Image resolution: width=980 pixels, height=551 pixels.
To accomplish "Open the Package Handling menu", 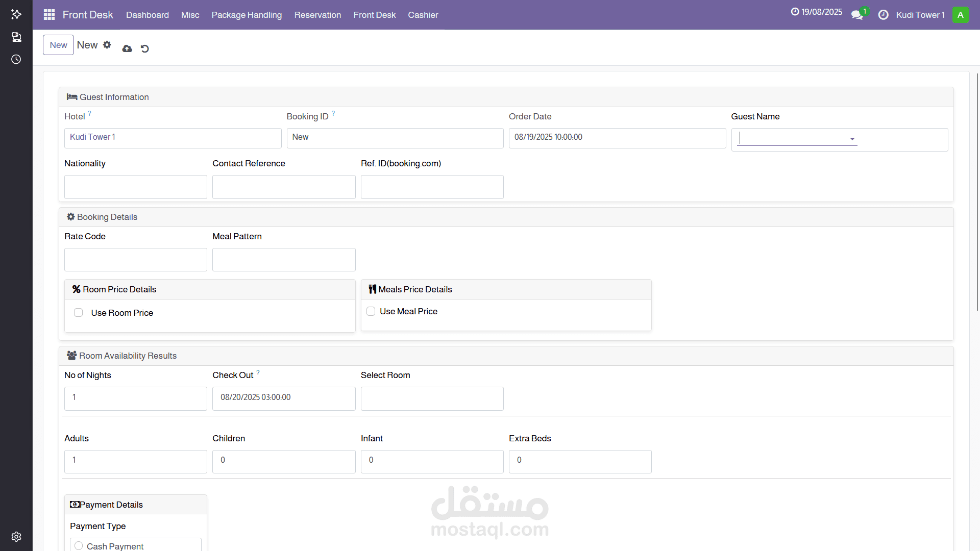I will [x=247, y=15].
